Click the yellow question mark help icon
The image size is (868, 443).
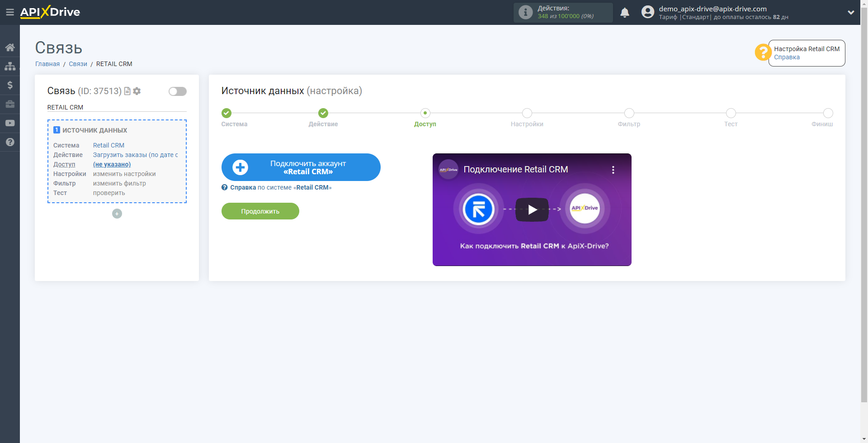[763, 52]
